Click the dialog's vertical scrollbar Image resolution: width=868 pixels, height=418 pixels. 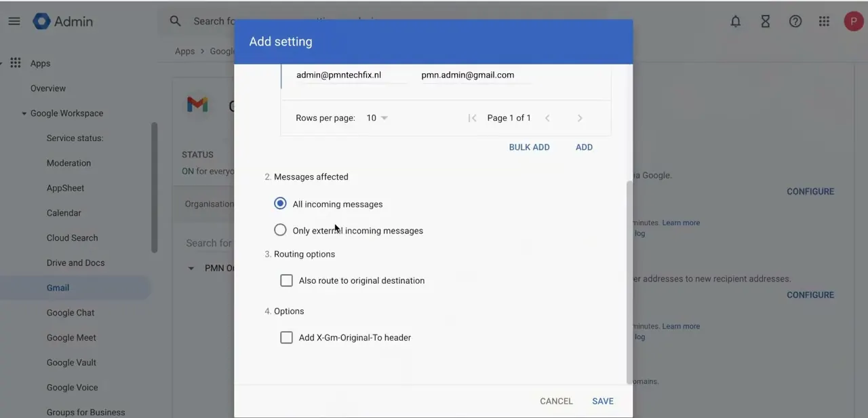click(x=629, y=283)
